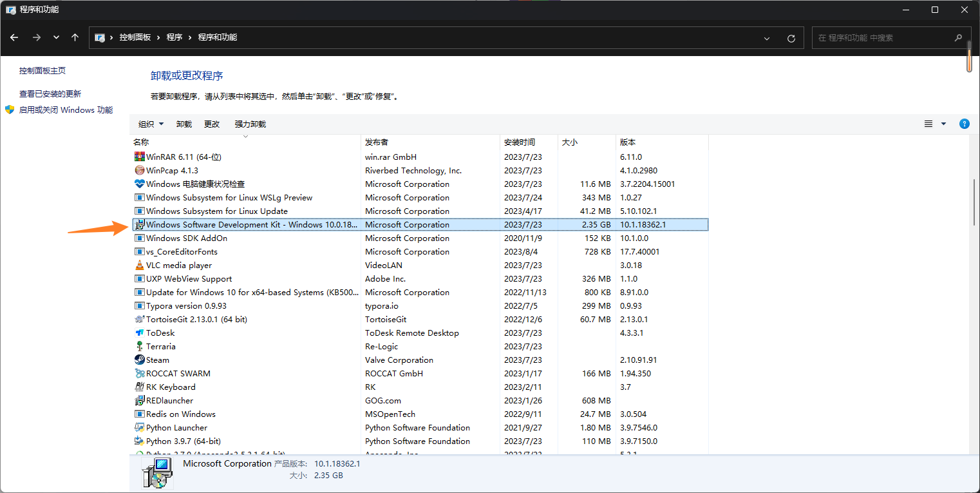Screen dimensions: 980x493
Task: Click 卸载 in the toolbar
Action: 184,124
